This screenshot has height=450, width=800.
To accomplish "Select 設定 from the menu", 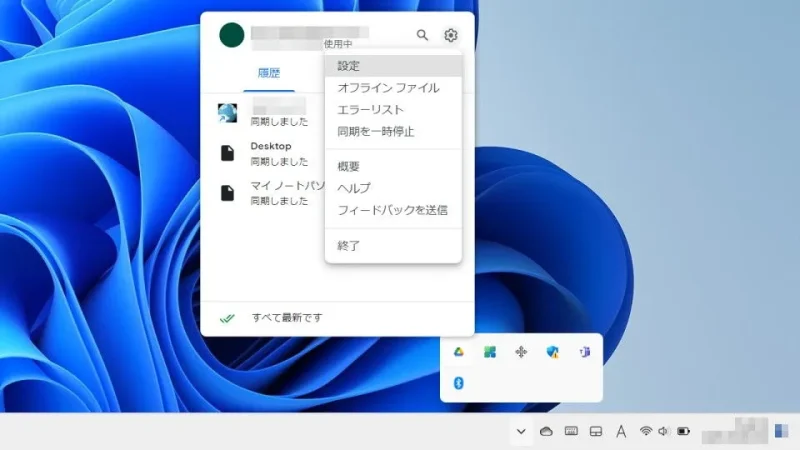I will point(349,66).
